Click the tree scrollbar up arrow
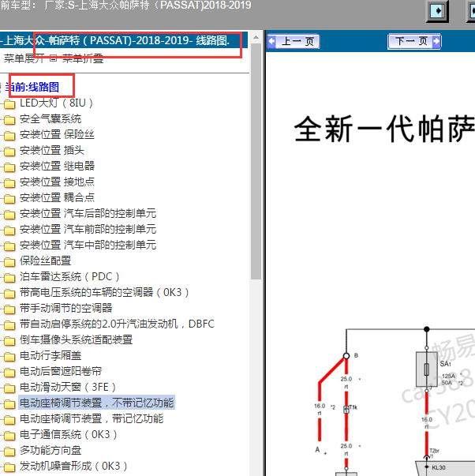This screenshot has height=476, width=475. point(256,37)
